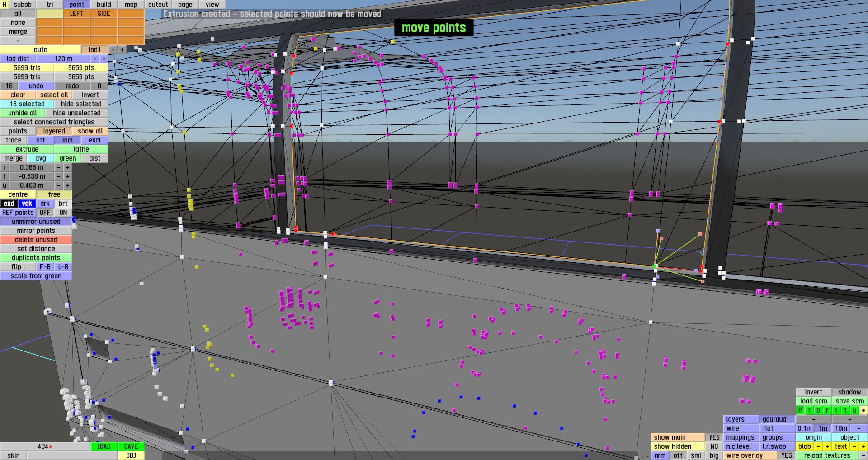
Task: Switch to the r right view
Action: (827, 410)
